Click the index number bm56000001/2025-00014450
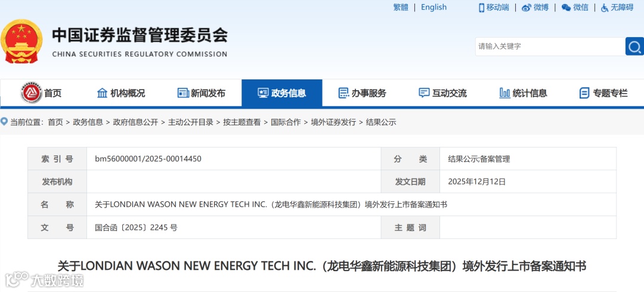This screenshot has height=292, width=644. click(148, 159)
